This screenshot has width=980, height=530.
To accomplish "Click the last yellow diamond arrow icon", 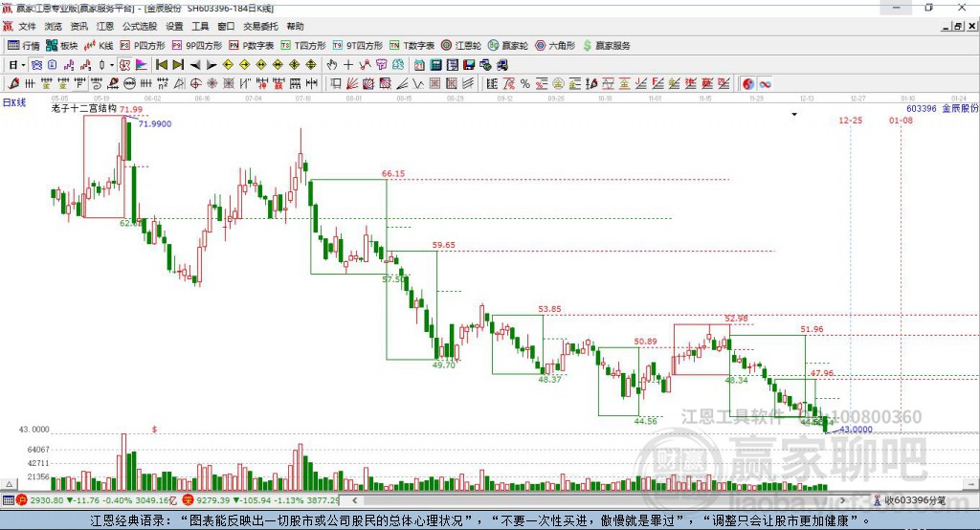I will point(311,65).
